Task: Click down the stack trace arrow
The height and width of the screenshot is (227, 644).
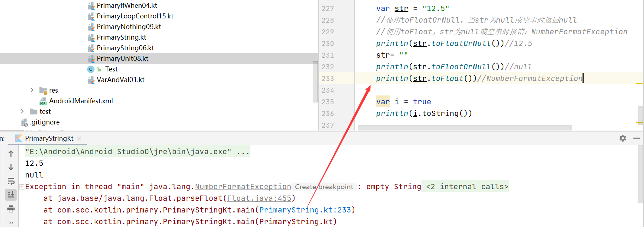Action: (11, 167)
